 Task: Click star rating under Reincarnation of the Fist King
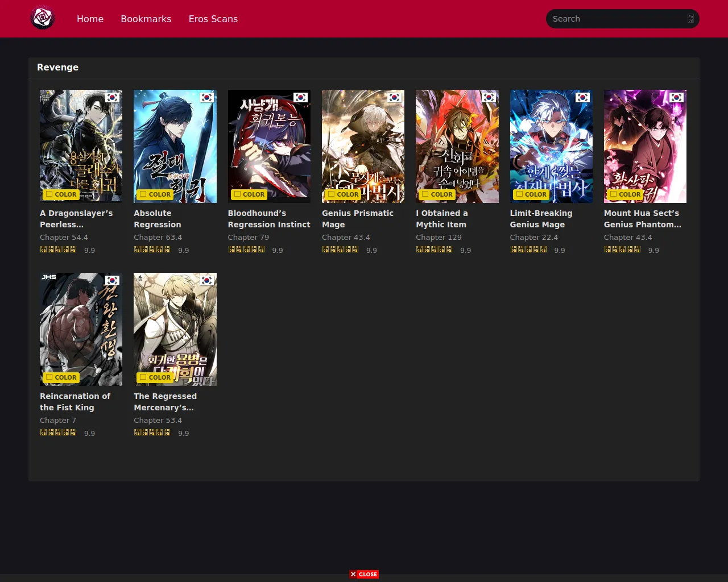(x=58, y=433)
